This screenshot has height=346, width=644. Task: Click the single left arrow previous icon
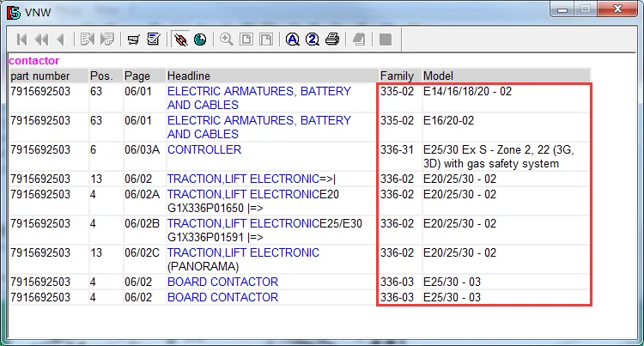pyautogui.click(x=60, y=39)
